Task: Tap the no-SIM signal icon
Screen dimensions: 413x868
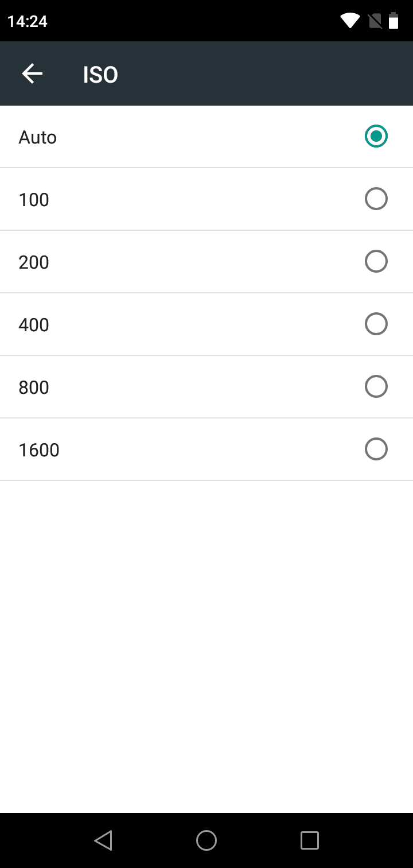Action: coord(375,21)
